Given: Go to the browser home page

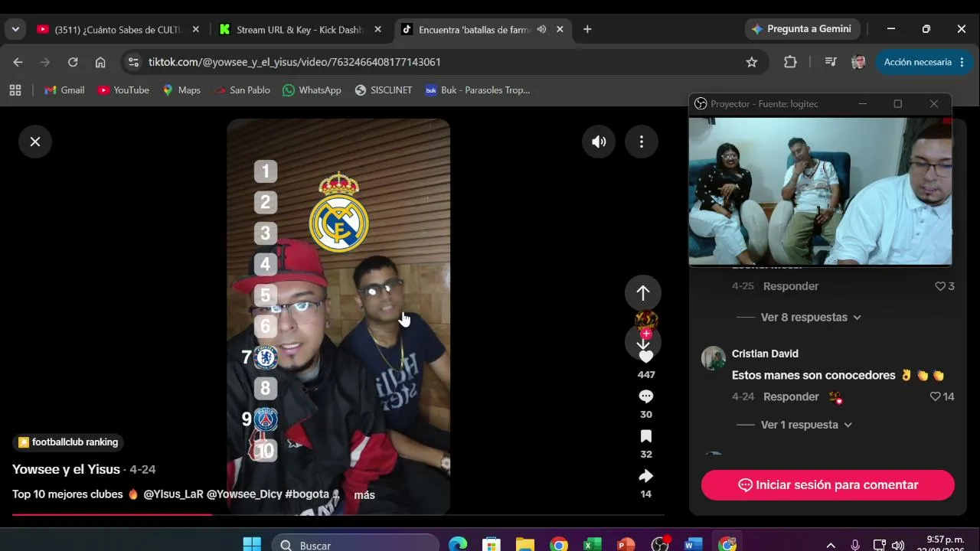Looking at the screenshot, I should 100,62.
